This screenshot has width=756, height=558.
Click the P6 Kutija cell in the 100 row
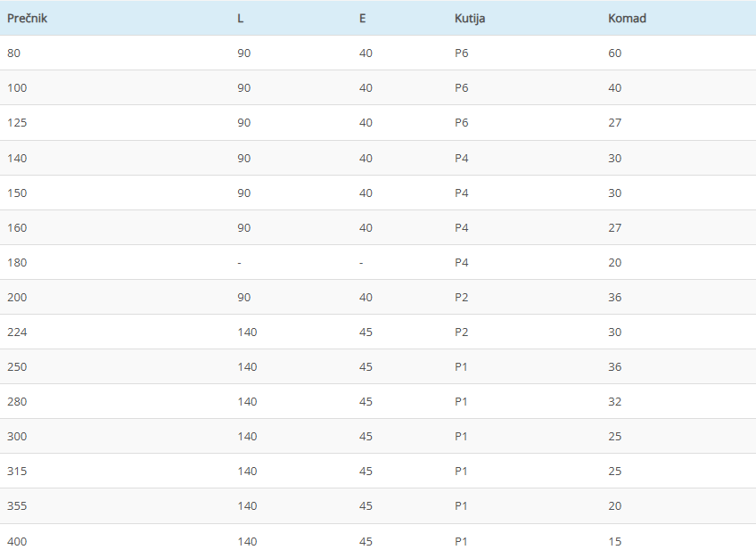[x=461, y=87]
